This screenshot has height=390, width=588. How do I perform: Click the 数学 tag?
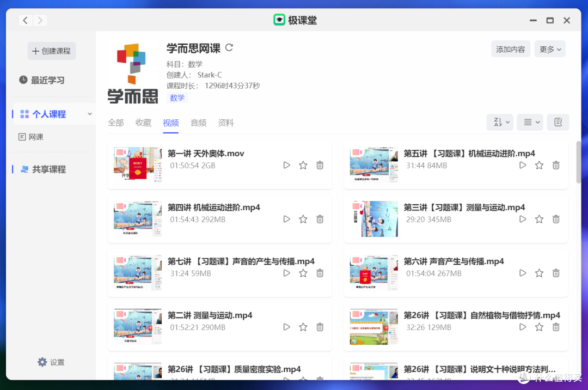177,98
